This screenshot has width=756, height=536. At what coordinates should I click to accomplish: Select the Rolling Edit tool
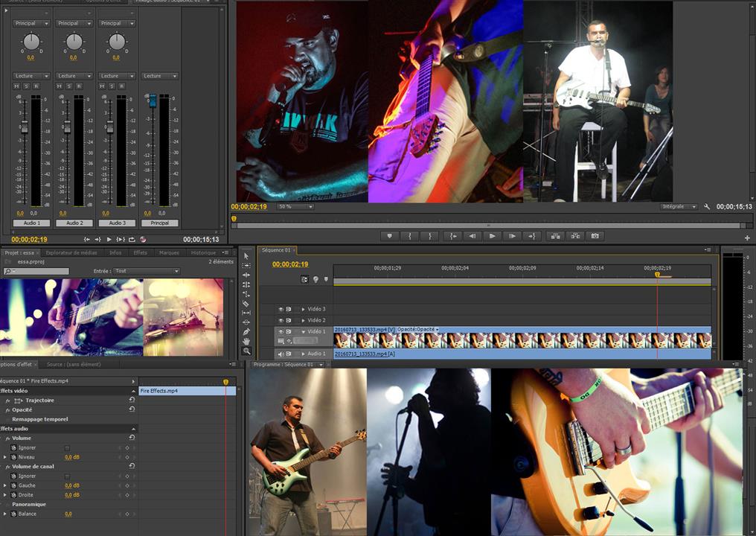(246, 284)
